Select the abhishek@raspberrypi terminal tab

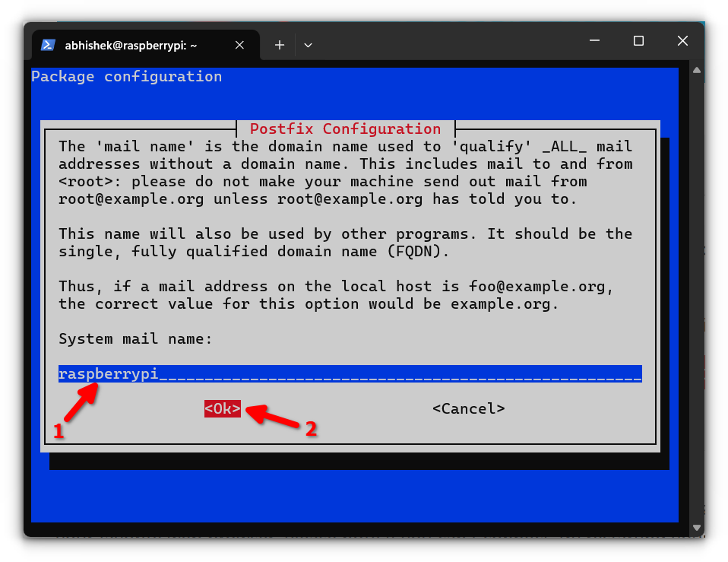[146, 45]
